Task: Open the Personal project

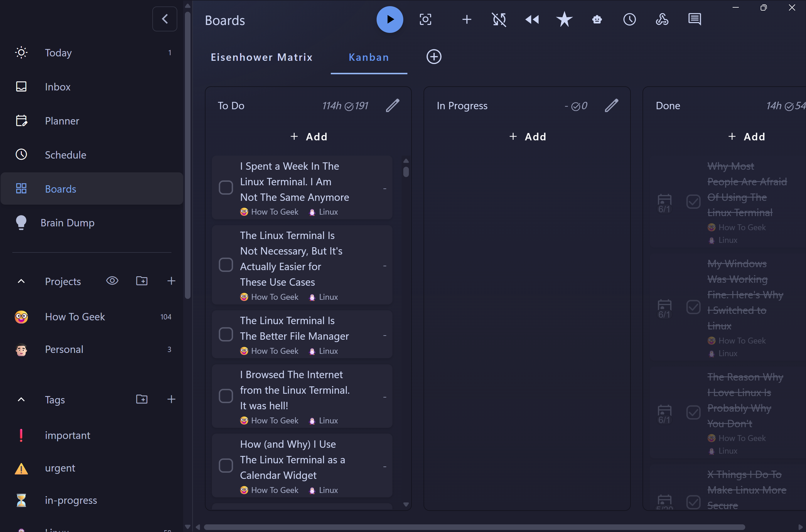Action: 92,349
